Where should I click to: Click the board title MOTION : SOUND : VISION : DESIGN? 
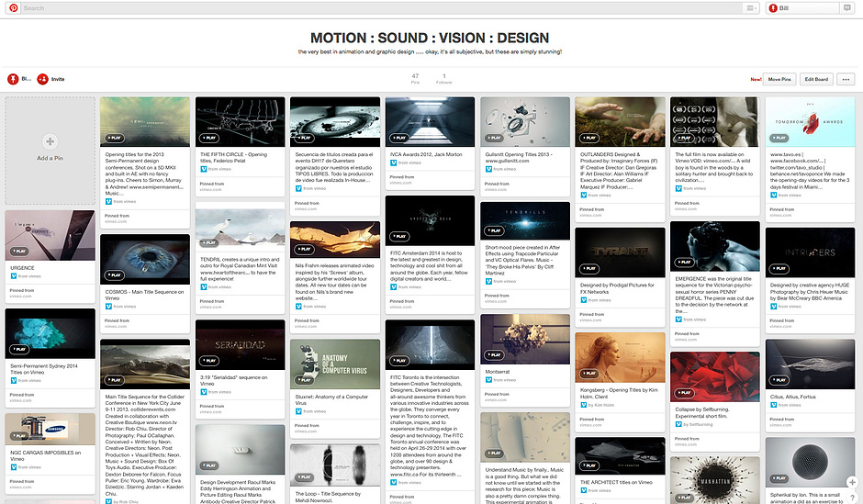pos(430,38)
